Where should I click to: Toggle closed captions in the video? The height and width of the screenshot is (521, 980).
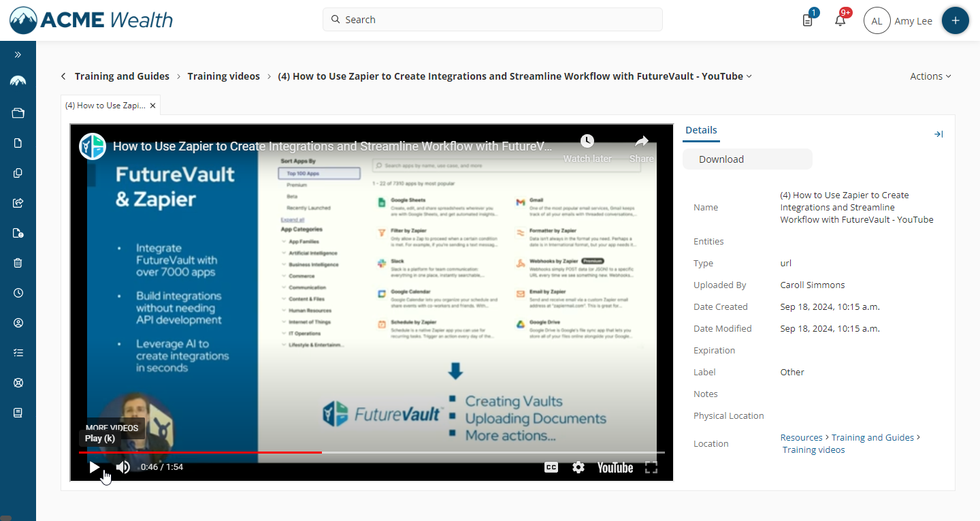[x=551, y=467]
